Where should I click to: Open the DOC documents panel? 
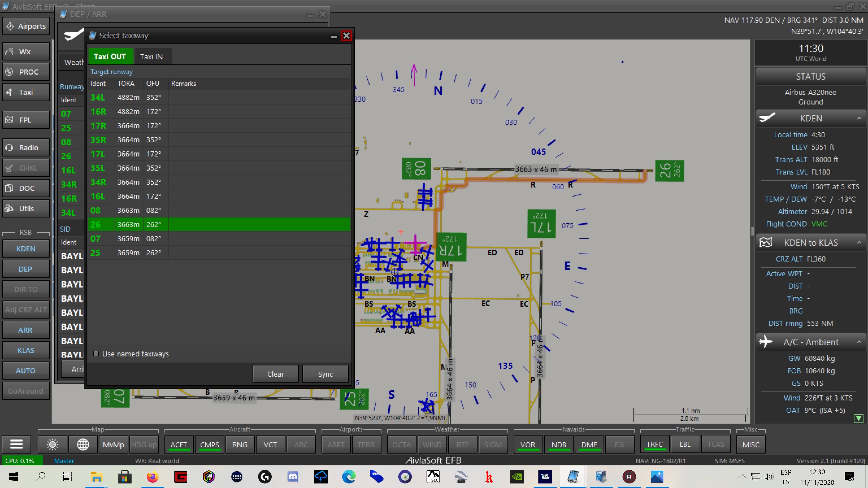(26, 188)
